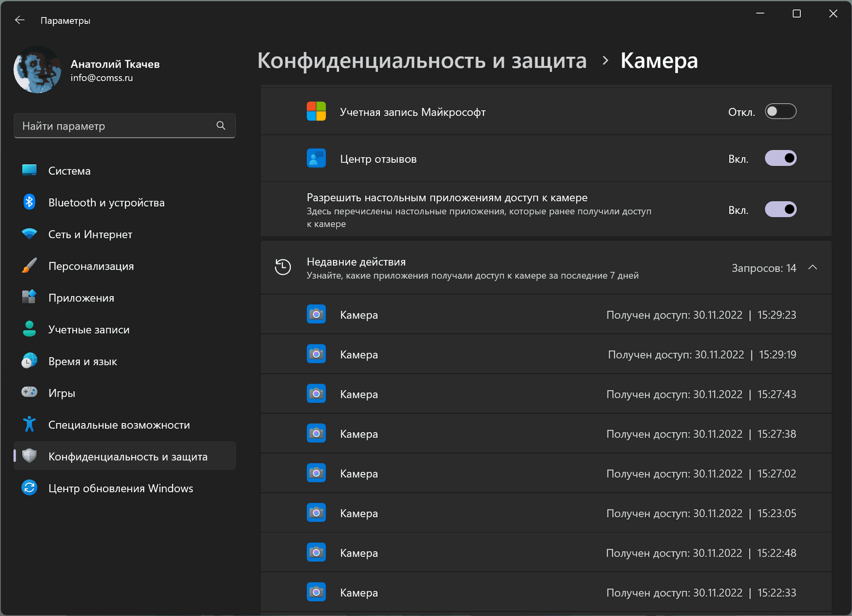Click the Microsoft account logo icon

pyautogui.click(x=316, y=111)
